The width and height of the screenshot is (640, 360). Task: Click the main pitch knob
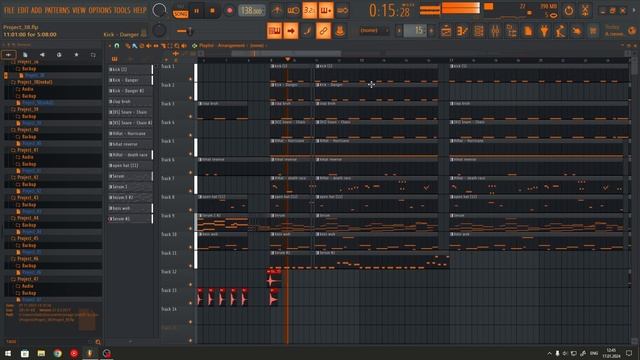[159, 31]
